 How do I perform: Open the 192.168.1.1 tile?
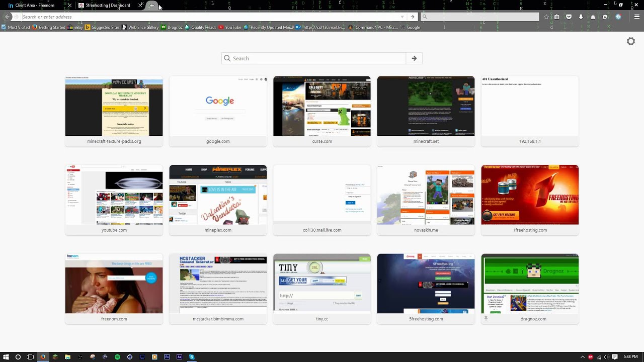530,112
